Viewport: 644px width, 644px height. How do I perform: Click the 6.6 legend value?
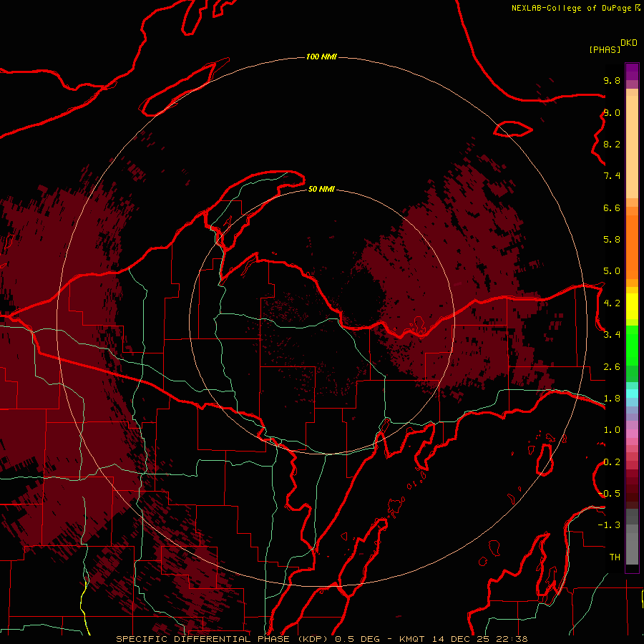[612, 208]
